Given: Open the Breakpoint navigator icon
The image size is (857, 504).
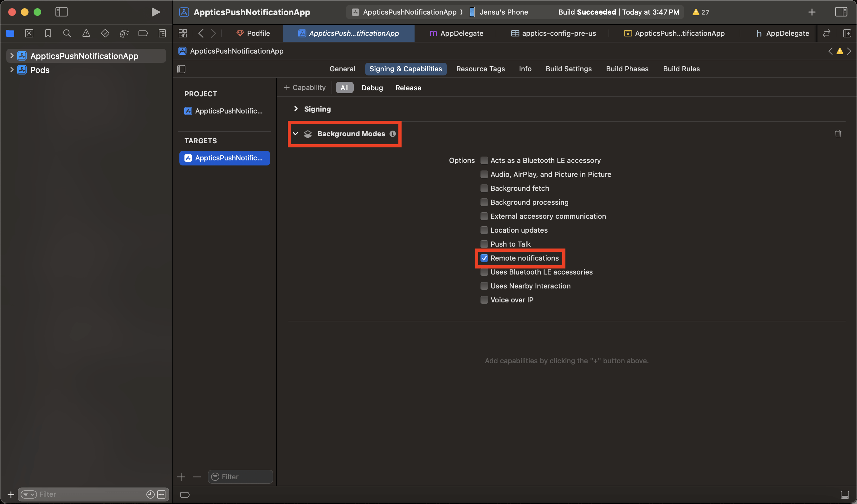Looking at the screenshot, I should [143, 33].
